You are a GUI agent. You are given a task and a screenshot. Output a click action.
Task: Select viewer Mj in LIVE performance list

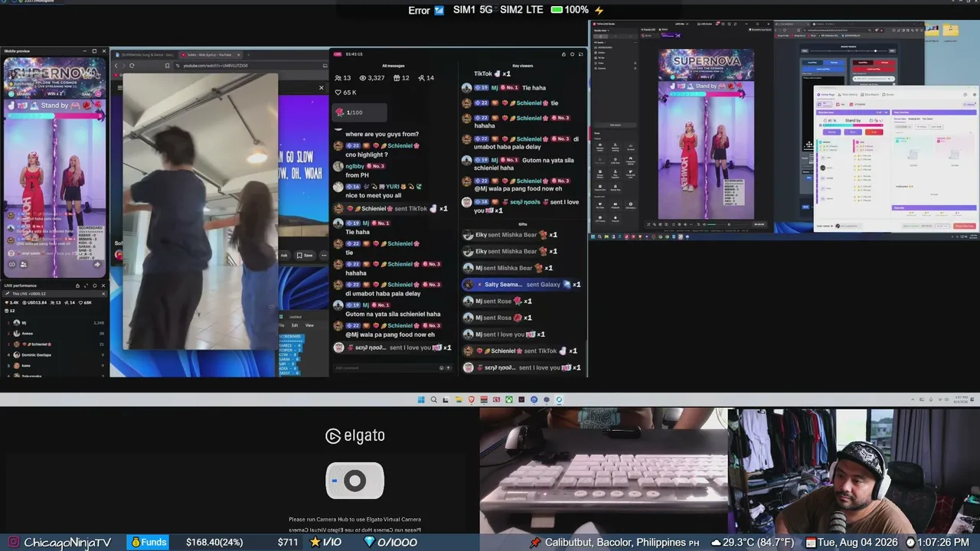(x=54, y=323)
